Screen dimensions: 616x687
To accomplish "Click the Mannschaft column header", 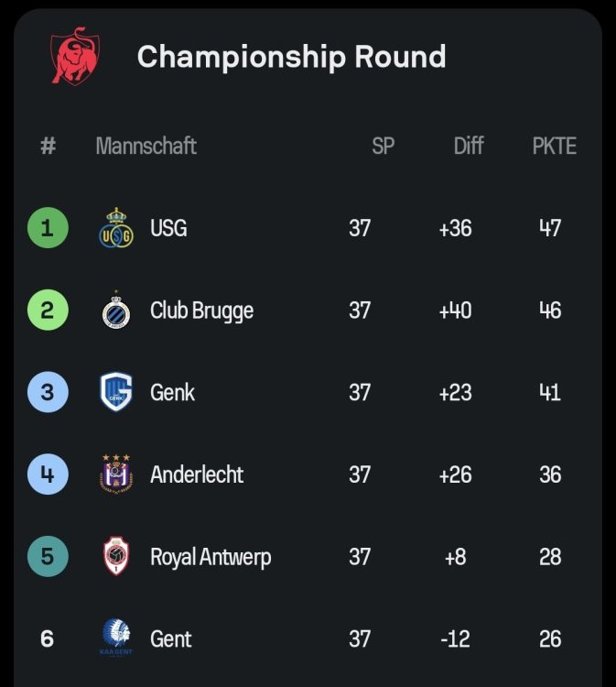I will [146, 146].
